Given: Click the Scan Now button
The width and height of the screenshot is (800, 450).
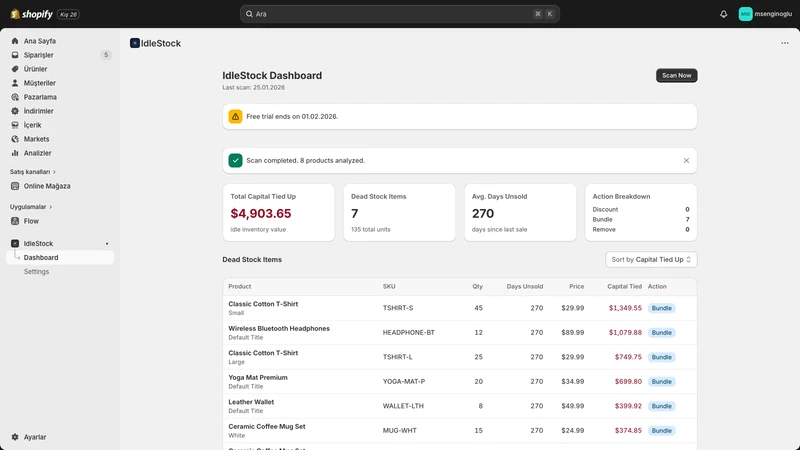Looking at the screenshot, I should (x=677, y=76).
